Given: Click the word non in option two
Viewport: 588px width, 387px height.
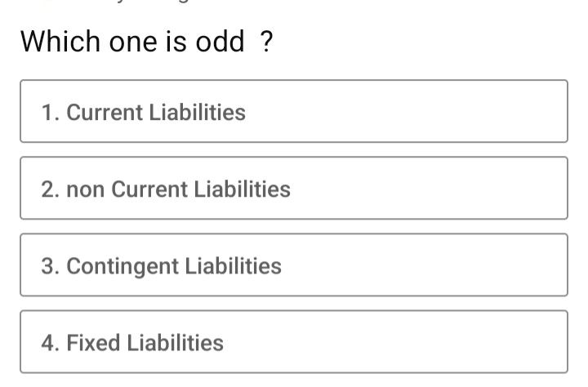Looking at the screenshot, I should [86, 189].
